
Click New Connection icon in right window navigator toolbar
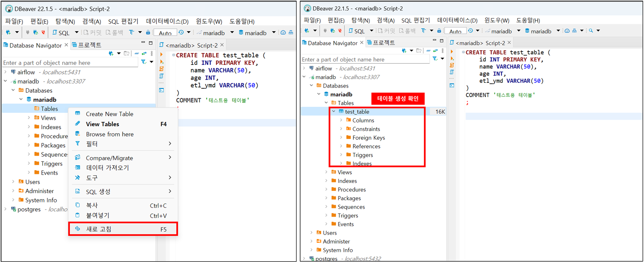[404, 51]
